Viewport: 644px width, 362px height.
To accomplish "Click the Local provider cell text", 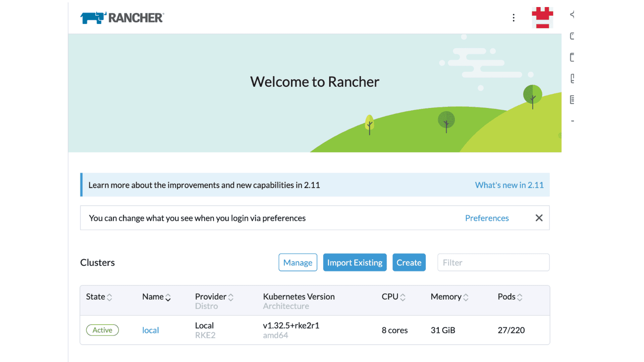I will pyautogui.click(x=204, y=325).
